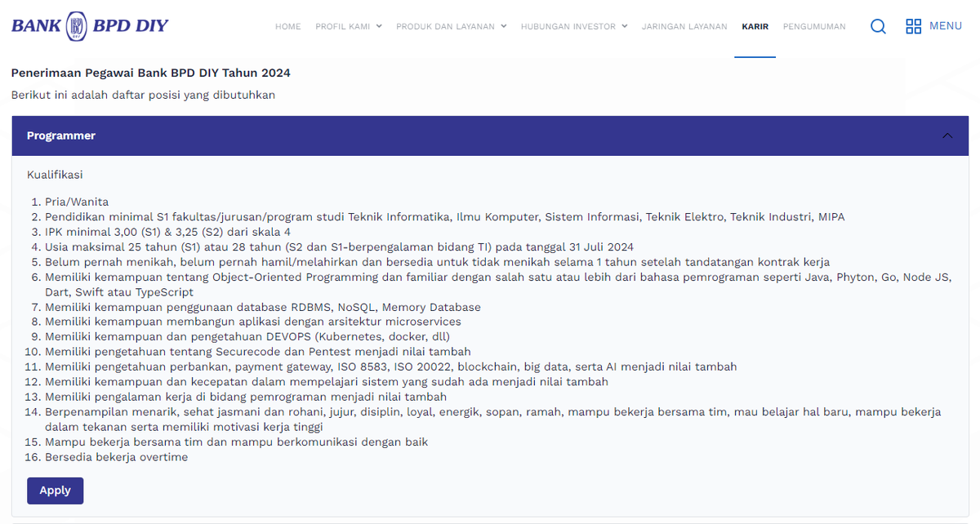Click the Bersedia bekerja overtime line
This screenshot has width=980, height=524.
pyautogui.click(x=117, y=457)
